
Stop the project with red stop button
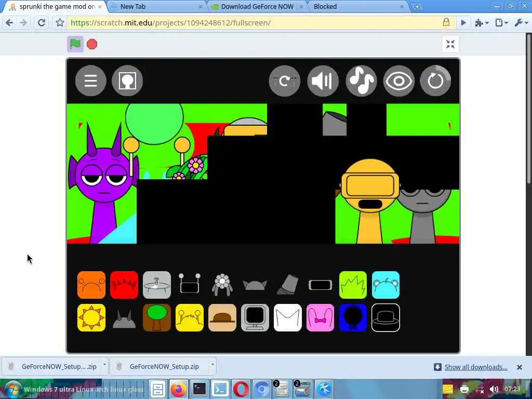coord(92,44)
